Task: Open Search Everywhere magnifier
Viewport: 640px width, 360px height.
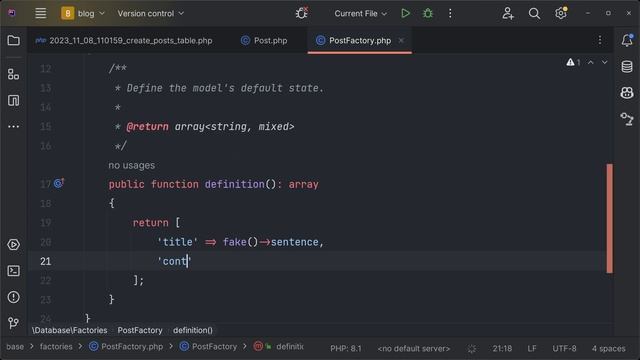Action: tap(534, 13)
